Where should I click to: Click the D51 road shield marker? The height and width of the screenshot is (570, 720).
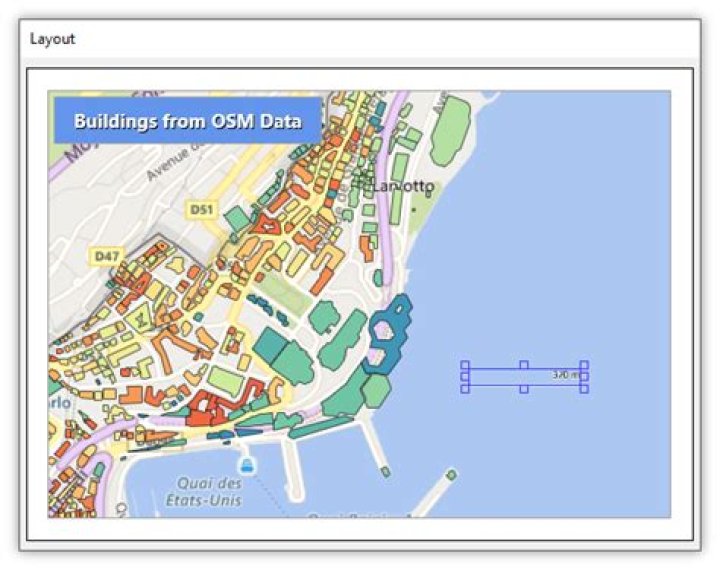(x=201, y=209)
